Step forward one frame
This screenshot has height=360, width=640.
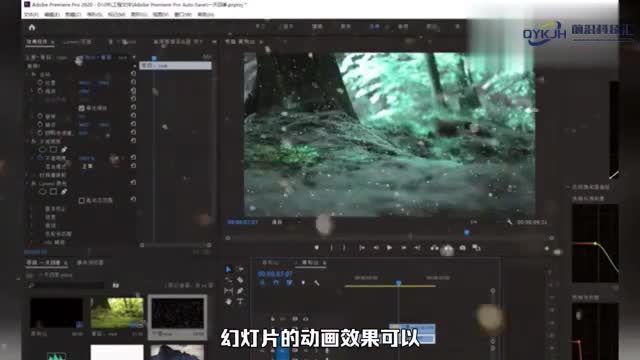(403, 248)
